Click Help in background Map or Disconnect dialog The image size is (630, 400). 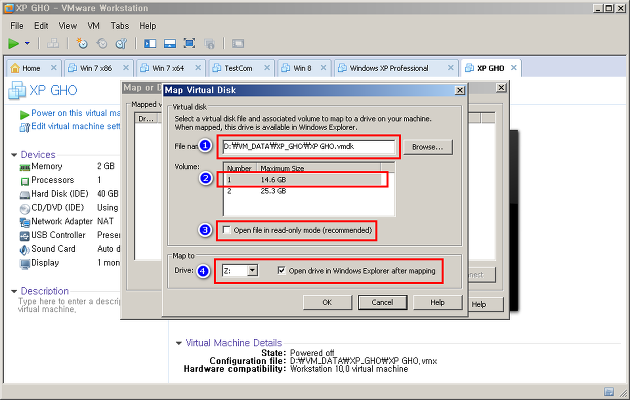pyautogui.click(x=486, y=304)
